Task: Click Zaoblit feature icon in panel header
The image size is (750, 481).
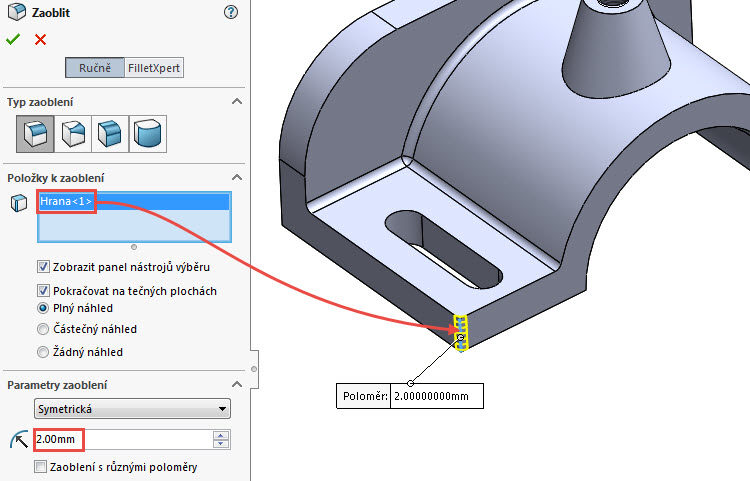Action: (x=17, y=12)
